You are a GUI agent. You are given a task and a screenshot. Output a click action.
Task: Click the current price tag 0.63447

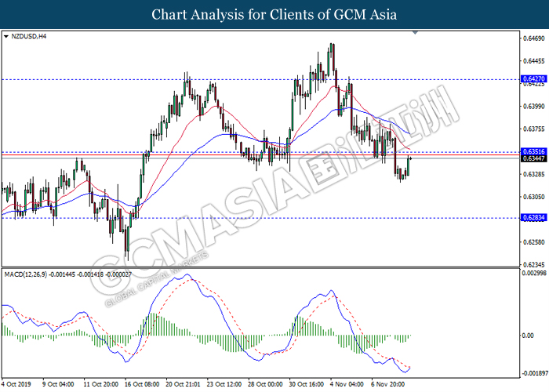click(x=533, y=158)
